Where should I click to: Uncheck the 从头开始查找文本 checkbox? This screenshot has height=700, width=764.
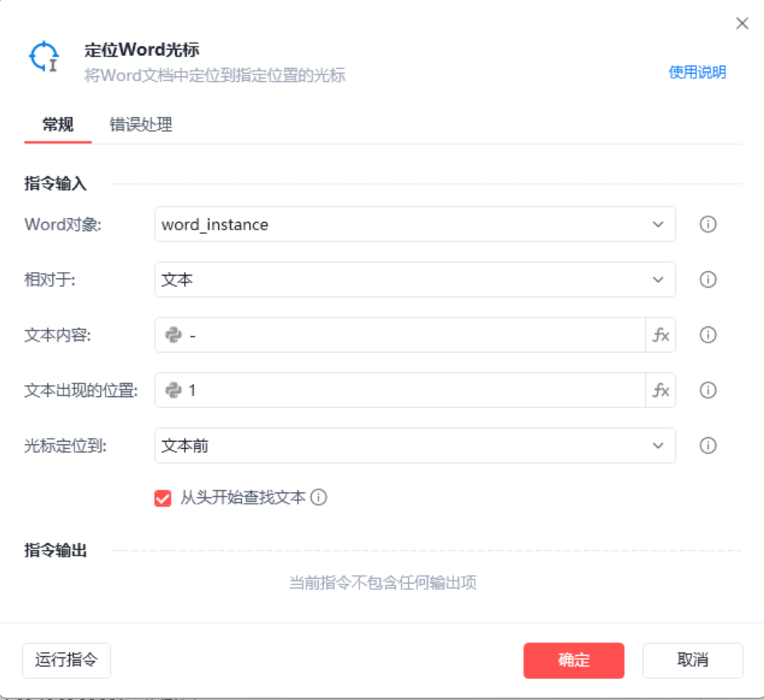163,498
